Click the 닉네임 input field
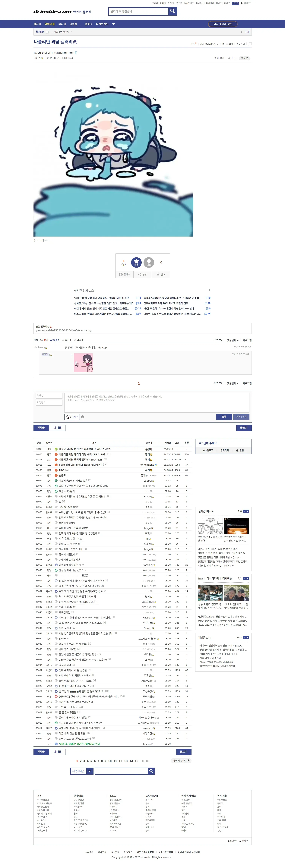 coord(49,396)
